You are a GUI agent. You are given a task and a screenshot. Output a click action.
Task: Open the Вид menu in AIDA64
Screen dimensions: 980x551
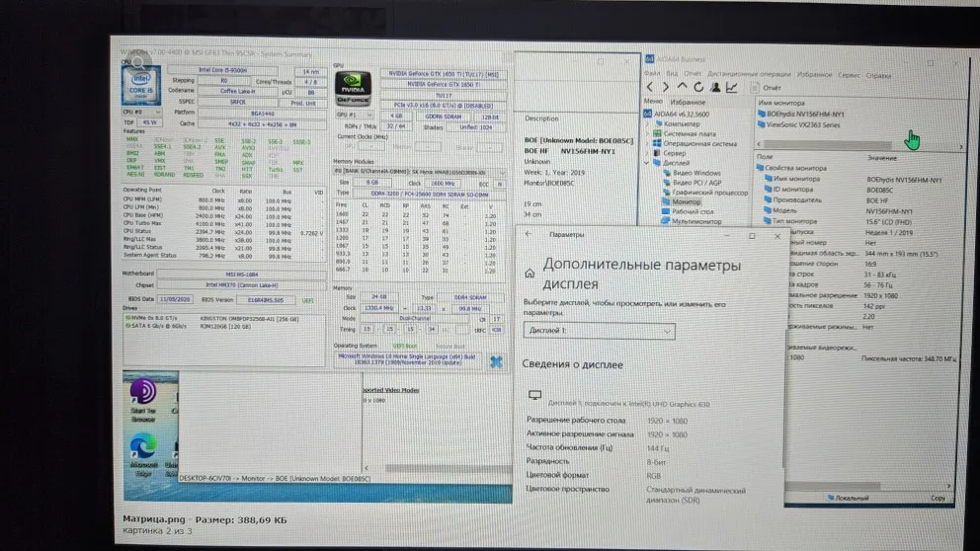(672, 74)
